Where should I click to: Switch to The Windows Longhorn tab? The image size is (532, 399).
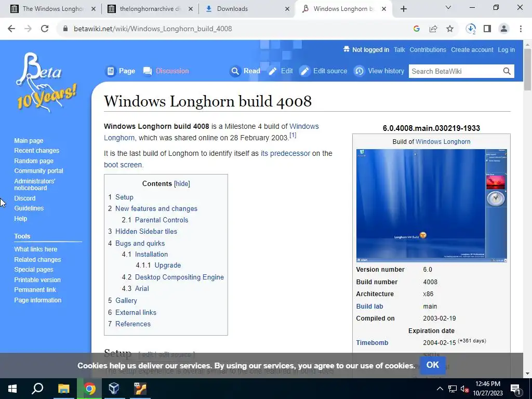tap(52, 9)
